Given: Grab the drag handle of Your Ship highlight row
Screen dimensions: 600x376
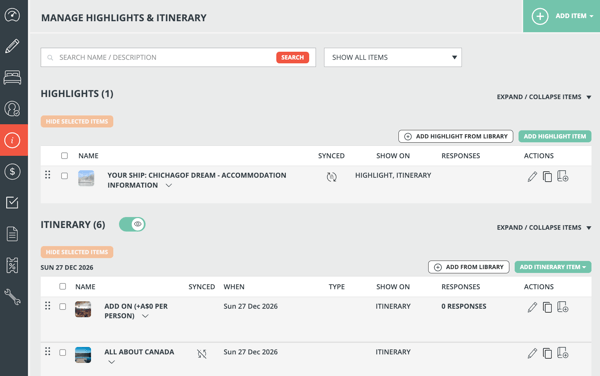Looking at the screenshot, I should tap(47, 175).
